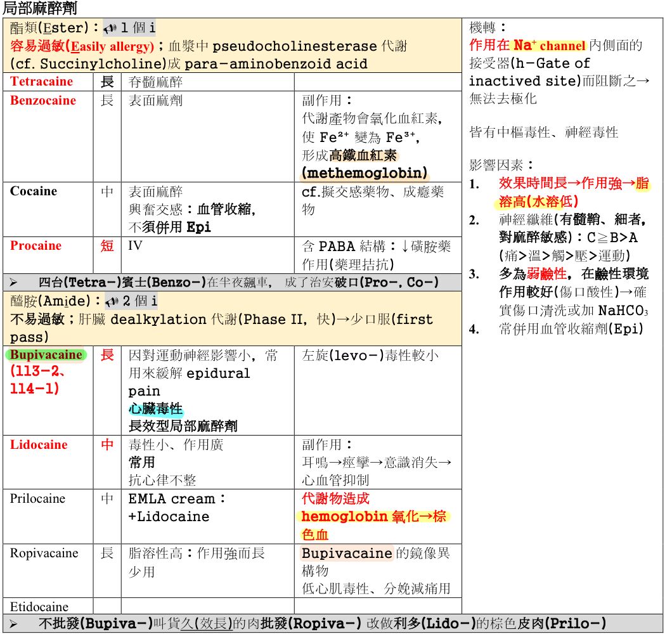Click the speaker icon in the Amide header
Image resolution: width=672 pixels, height=634 pixels.
click(x=113, y=301)
